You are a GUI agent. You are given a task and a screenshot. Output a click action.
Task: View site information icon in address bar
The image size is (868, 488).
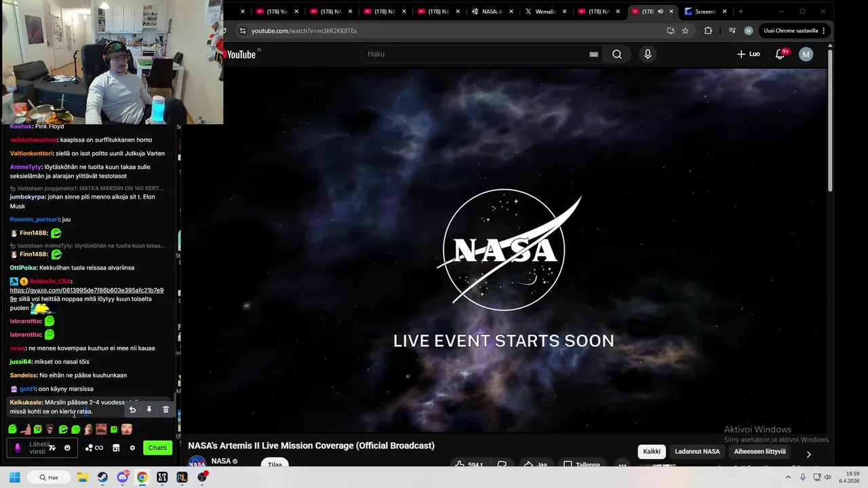(242, 30)
